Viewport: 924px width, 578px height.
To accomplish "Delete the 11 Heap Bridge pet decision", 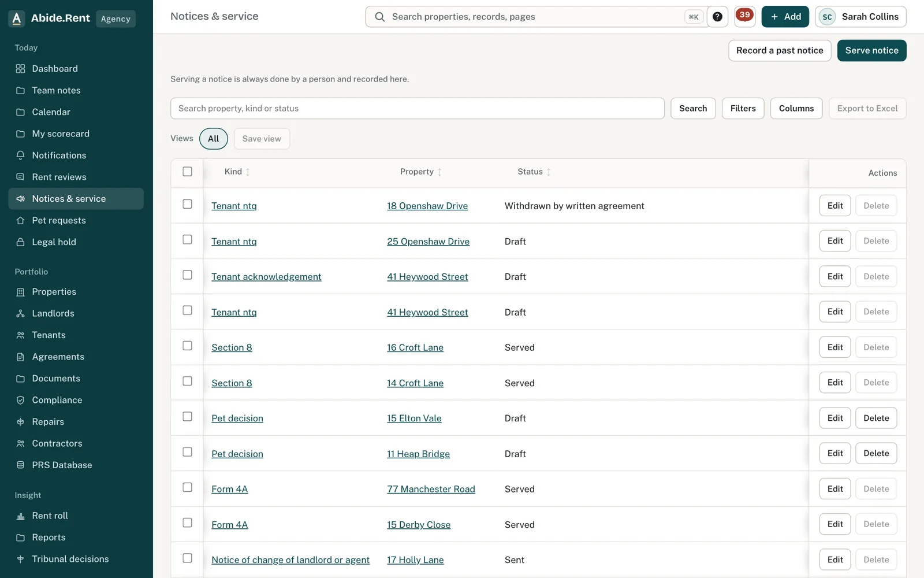I will click(876, 453).
